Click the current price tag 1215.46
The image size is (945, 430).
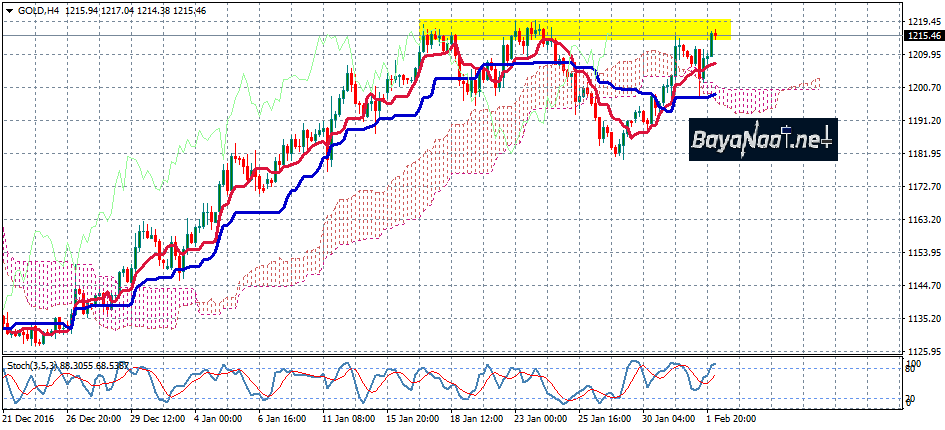point(924,36)
